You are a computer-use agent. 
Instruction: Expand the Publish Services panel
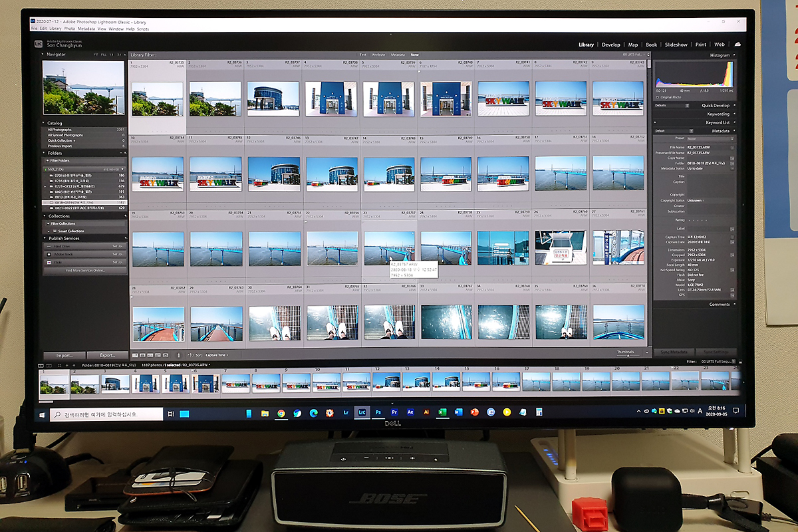tap(44, 238)
